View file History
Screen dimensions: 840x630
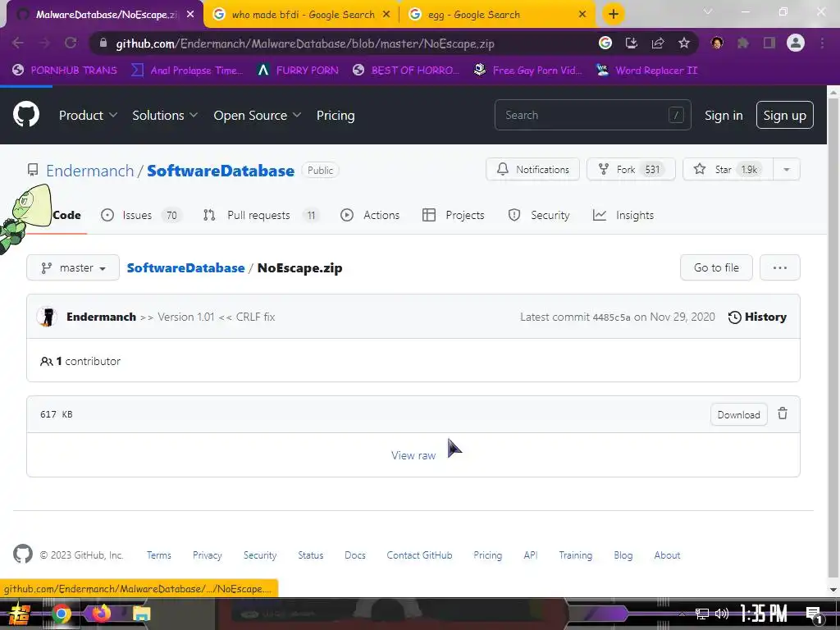point(757,317)
